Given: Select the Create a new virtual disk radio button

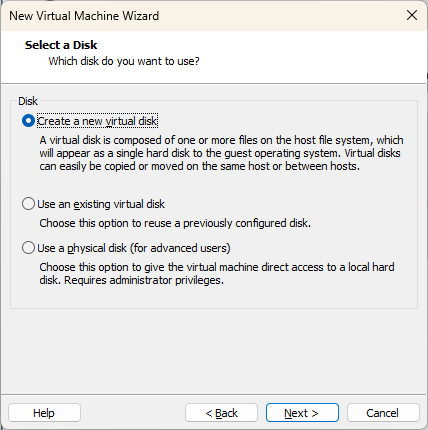Looking at the screenshot, I should (x=28, y=121).
